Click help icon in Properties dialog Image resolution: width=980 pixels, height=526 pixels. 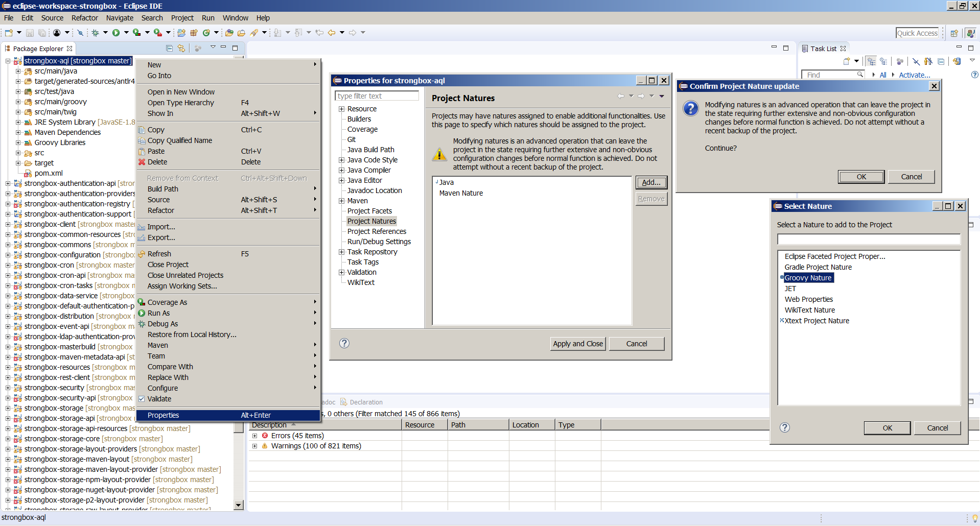pyautogui.click(x=344, y=343)
